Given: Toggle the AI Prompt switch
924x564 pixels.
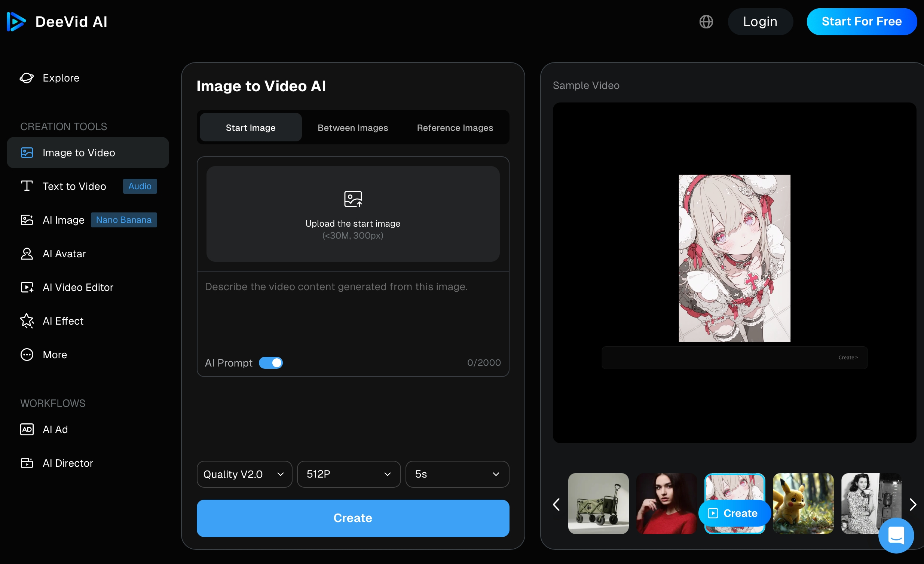Looking at the screenshot, I should (x=271, y=363).
